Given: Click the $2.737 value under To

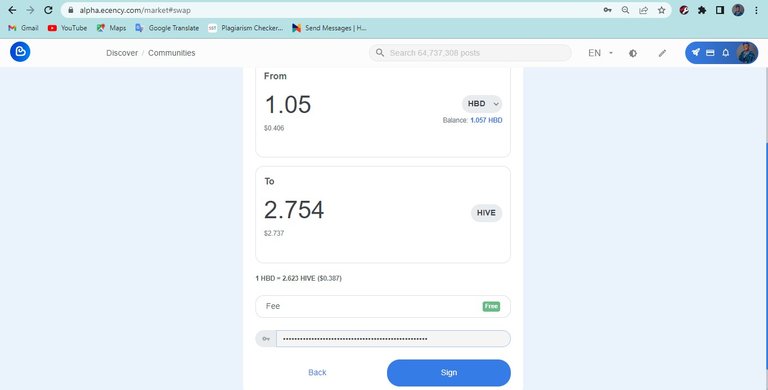Looking at the screenshot, I should (274, 233).
